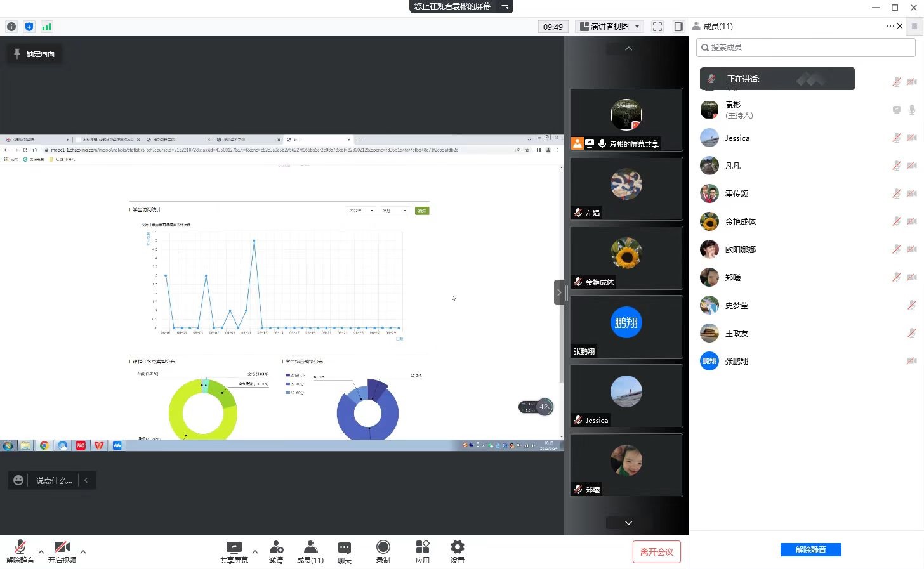Image resolution: width=924 pixels, height=569 pixels.
Task: Click the 说点什么... chat input
Action: tap(54, 481)
